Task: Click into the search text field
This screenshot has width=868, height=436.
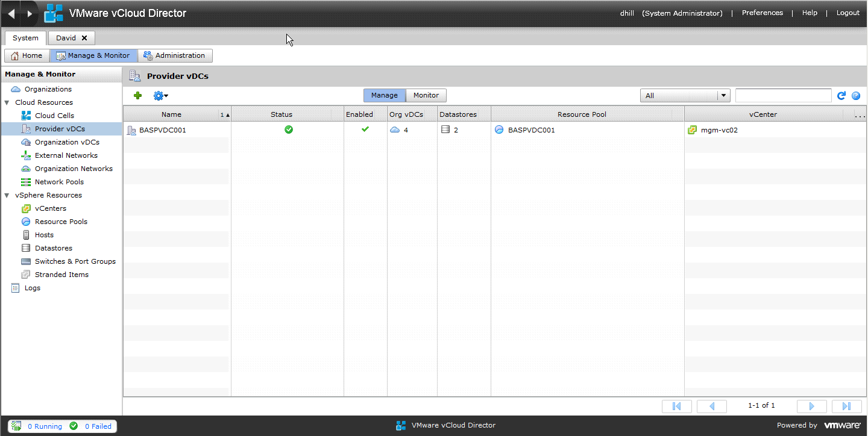Action: pyautogui.click(x=784, y=96)
